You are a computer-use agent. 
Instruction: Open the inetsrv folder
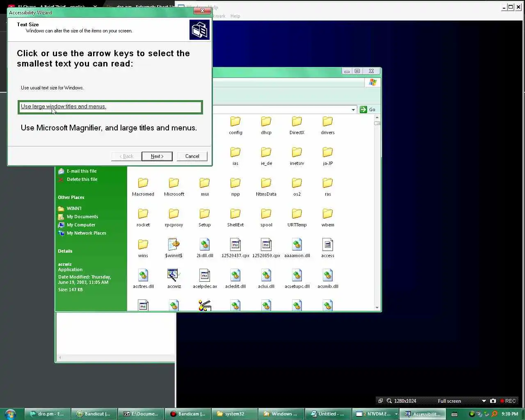297,156
